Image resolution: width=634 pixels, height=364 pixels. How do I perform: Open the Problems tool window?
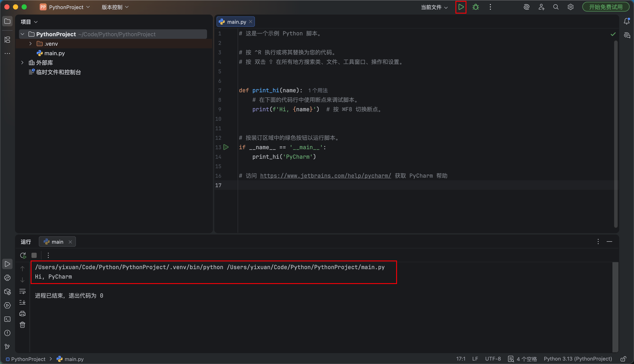pyautogui.click(x=8, y=333)
